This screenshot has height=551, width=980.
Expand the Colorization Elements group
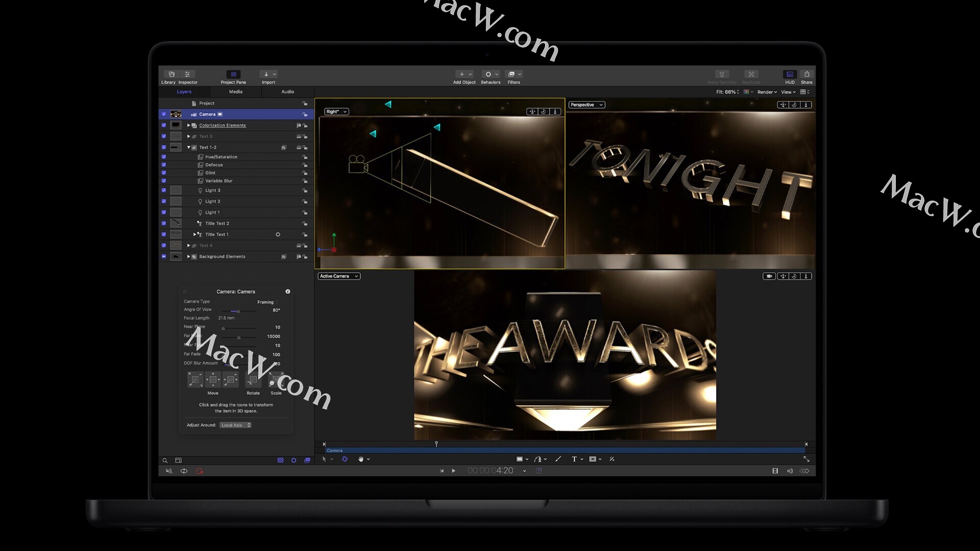coord(188,126)
